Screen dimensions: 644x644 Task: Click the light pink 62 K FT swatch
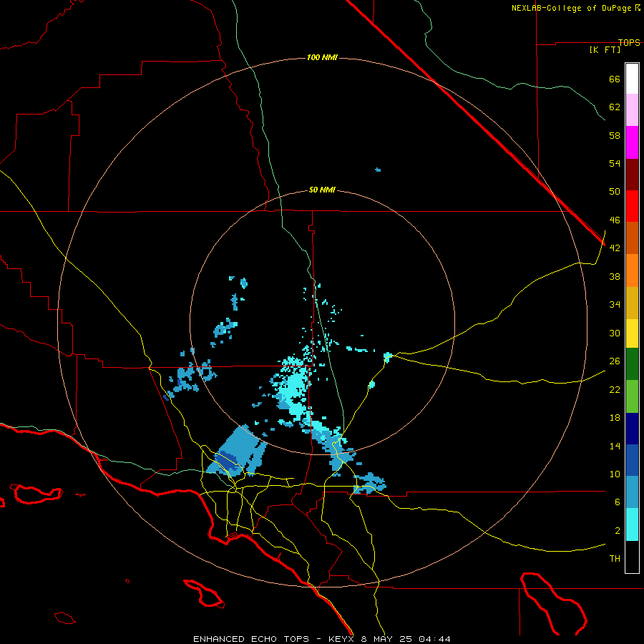pyautogui.click(x=632, y=110)
